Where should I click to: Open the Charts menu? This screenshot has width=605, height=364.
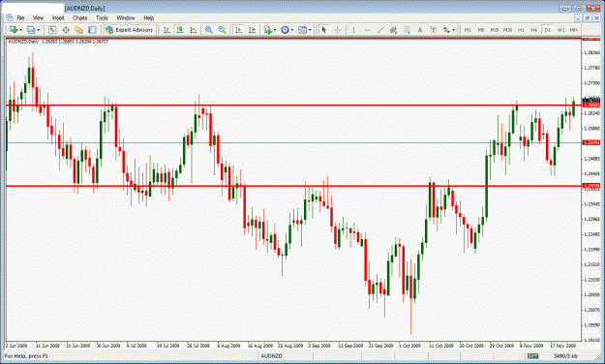pos(80,17)
